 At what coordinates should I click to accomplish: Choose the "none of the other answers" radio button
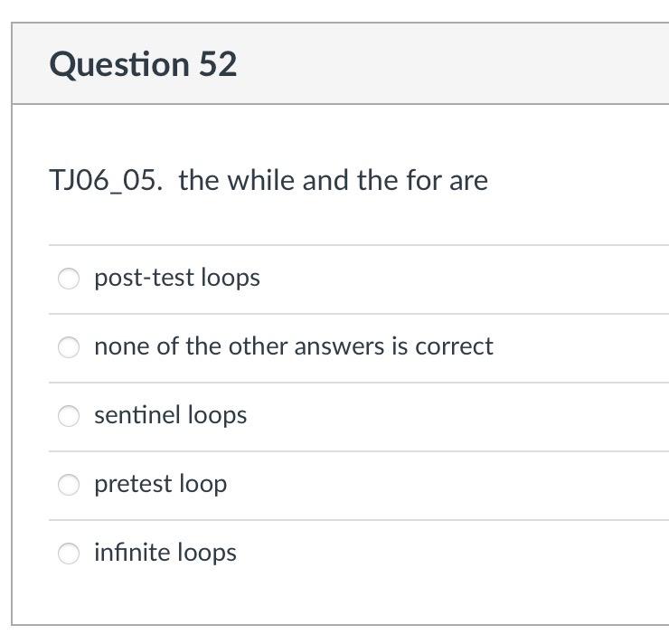[x=70, y=347]
